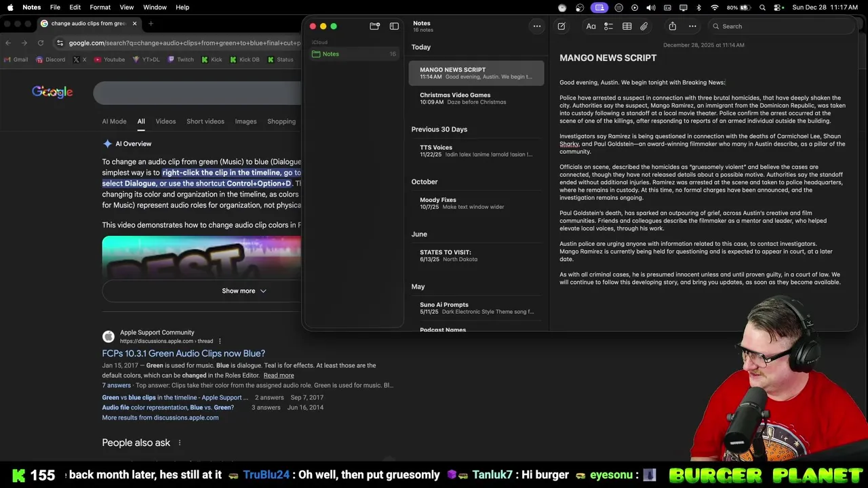Open the Suno Ai Prompts note

(x=476, y=308)
